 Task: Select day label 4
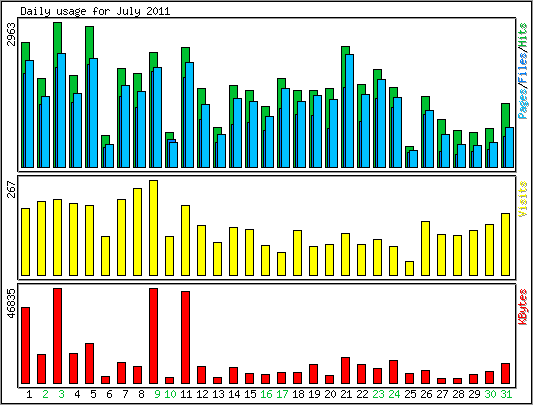click(77, 394)
